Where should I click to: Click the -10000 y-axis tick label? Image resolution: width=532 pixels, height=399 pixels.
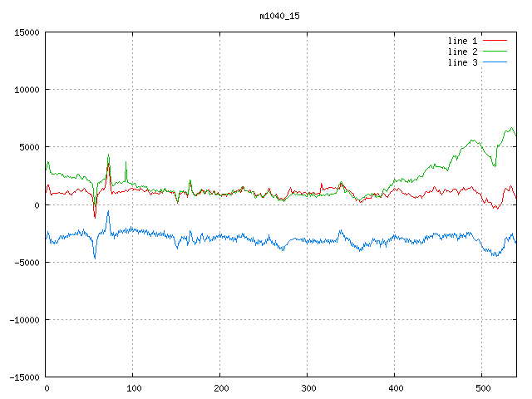click(x=23, y=319)
